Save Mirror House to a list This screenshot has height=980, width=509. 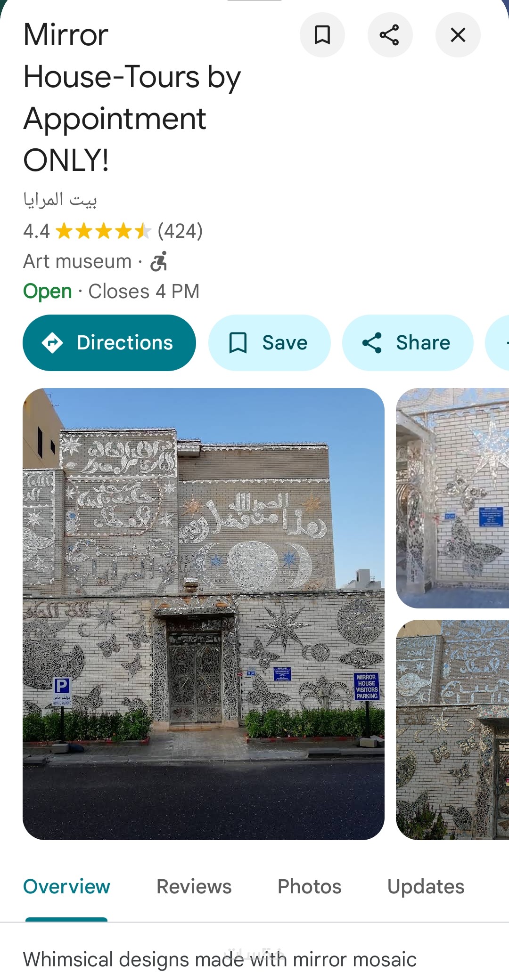click(x=269, y=343)
